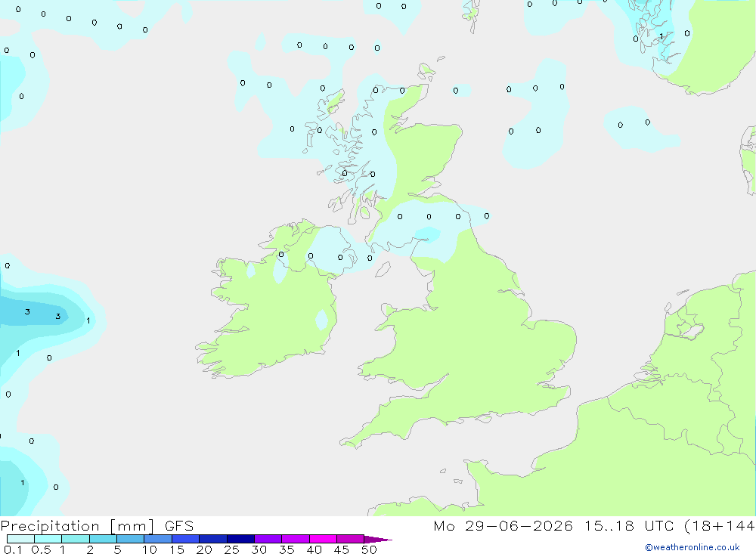This screenshot has width=756, height=554.
Task: Click the '45' legend scale label
Action: tap(342, 549)
